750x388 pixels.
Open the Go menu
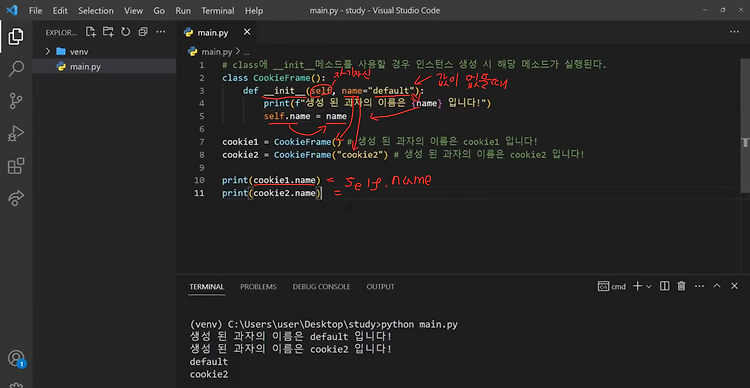click(159, 11)
